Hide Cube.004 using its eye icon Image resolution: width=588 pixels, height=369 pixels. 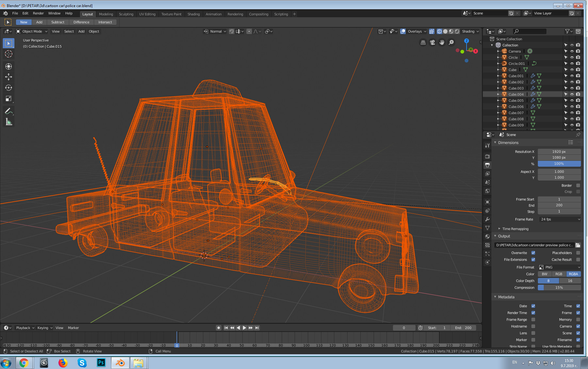pos(572,94)
